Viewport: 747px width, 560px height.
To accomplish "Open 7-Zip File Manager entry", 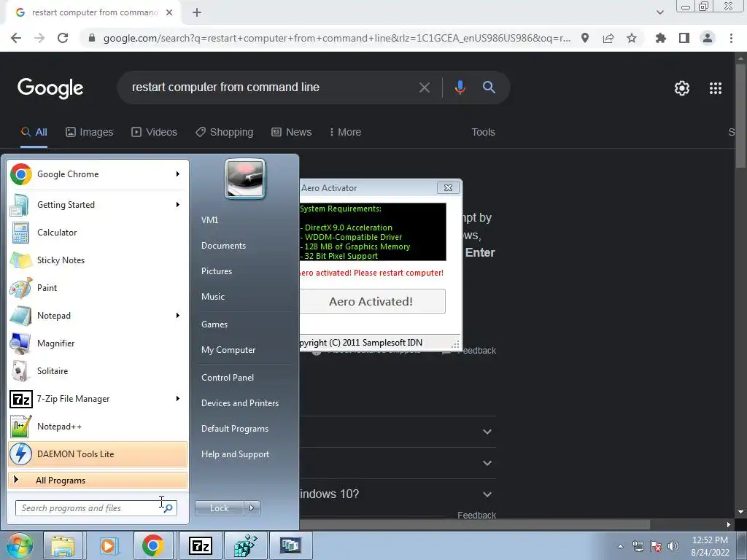I will (x=98, y=399).
